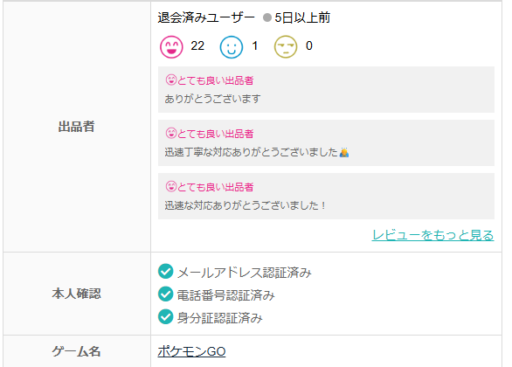Open the ポケモンGO game link
Screen dimensions: 512x367
(x=192, y=352)
